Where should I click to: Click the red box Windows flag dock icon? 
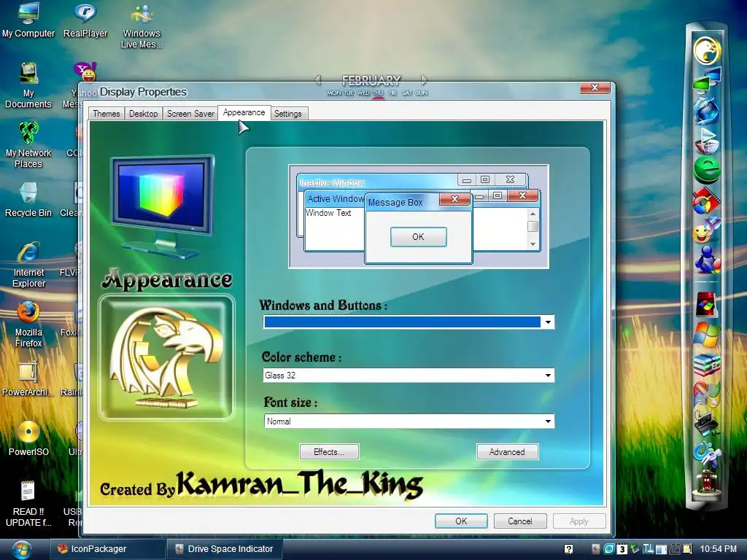coord(706,305)
